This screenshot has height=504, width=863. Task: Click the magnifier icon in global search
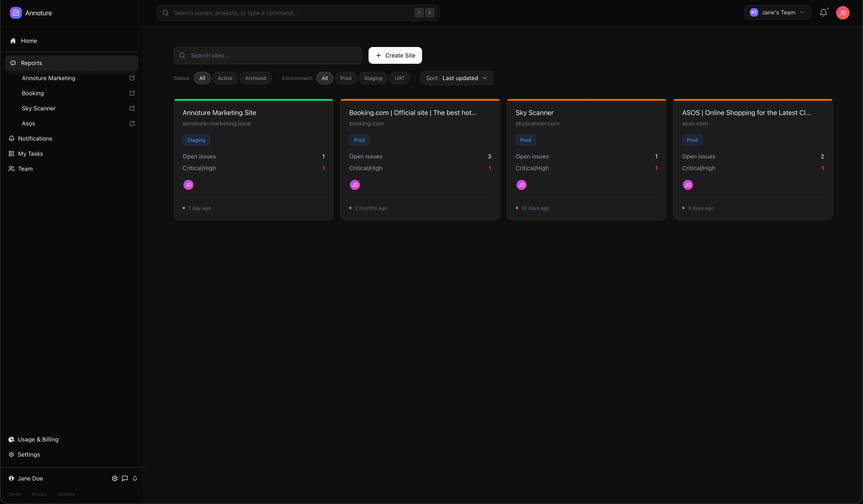[166, 13]
